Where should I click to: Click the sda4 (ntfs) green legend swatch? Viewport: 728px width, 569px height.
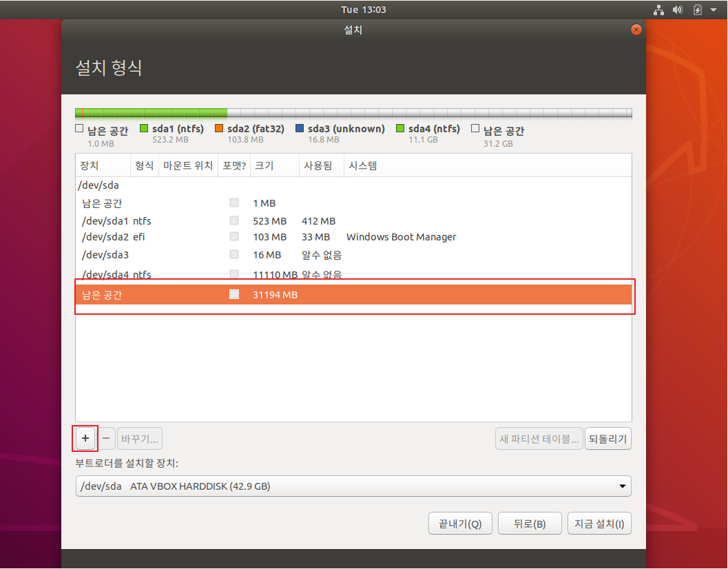coord(400,128)
